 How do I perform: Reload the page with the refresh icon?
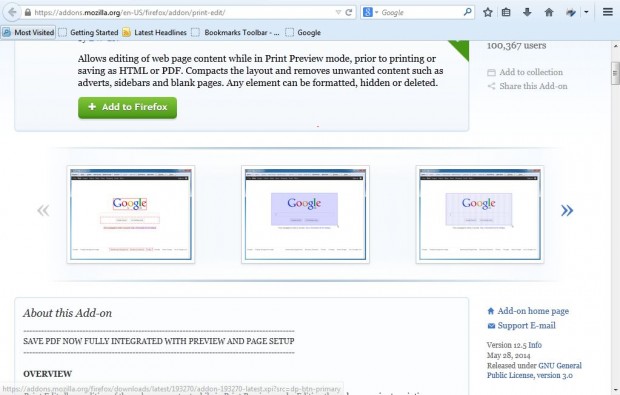point(349,12)
